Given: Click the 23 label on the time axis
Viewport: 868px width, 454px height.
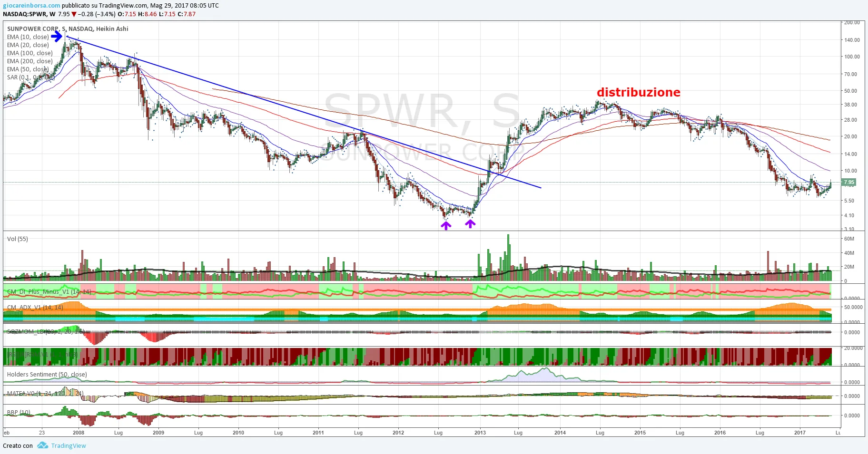Looking at the screenshot, I should pos(42,433).
